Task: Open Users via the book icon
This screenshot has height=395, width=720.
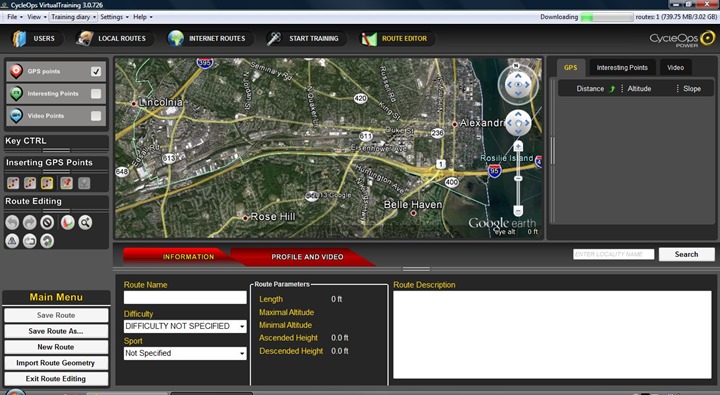Action: [19, 39]
